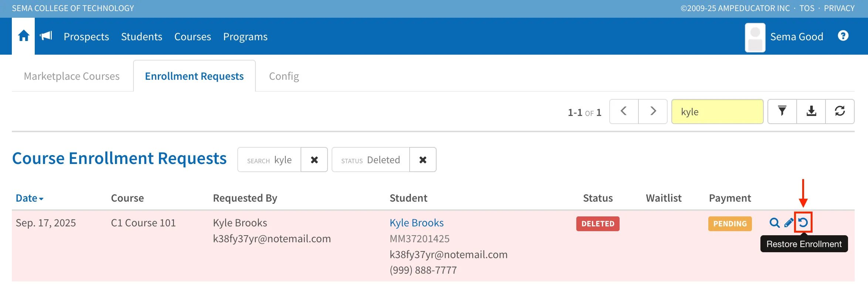The width and height of the screenshot is (868, 291).
Task: Click the phone number (999) 888-7777
Action: coord(423,270)
